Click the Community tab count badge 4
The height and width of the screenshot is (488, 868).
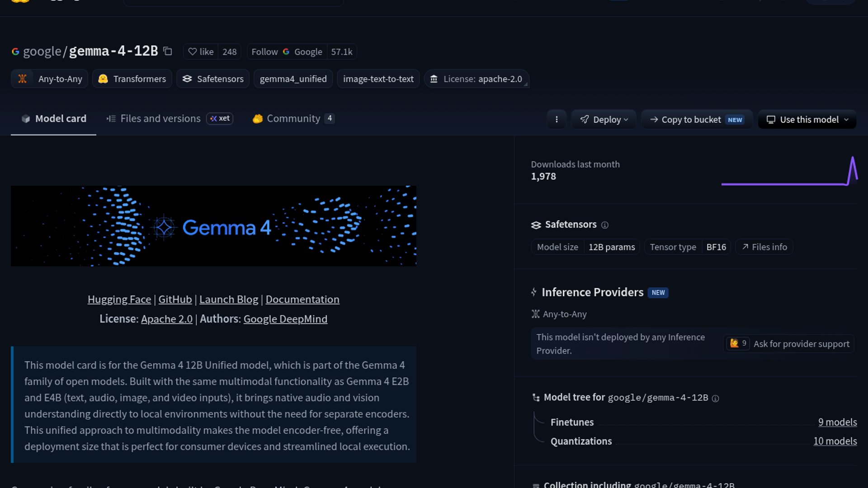click(330, 118)
